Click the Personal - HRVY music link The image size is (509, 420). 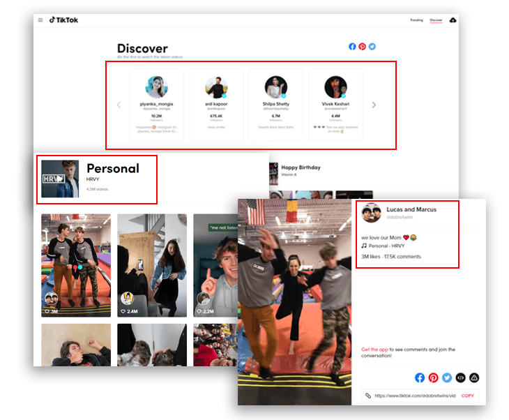point(386,246)
